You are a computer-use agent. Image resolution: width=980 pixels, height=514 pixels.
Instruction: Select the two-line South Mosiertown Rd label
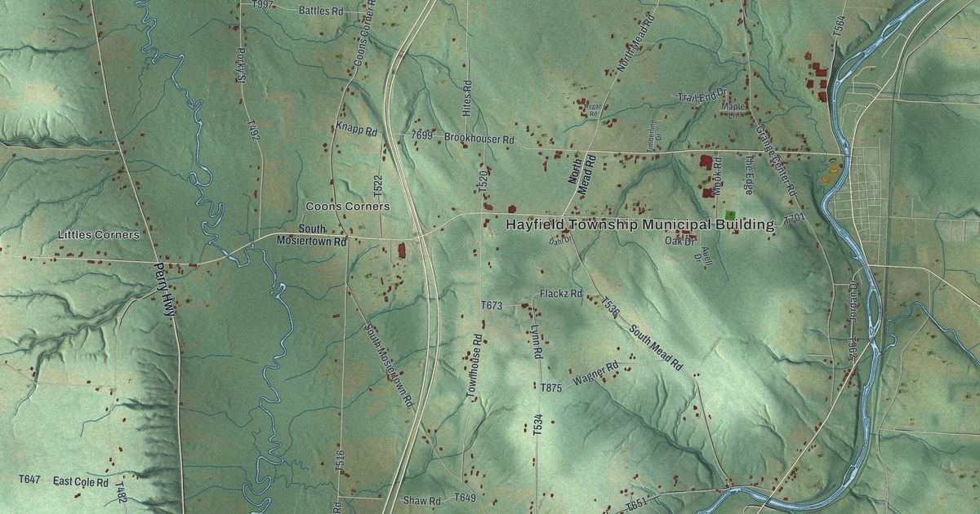click(x=311, y=236)
